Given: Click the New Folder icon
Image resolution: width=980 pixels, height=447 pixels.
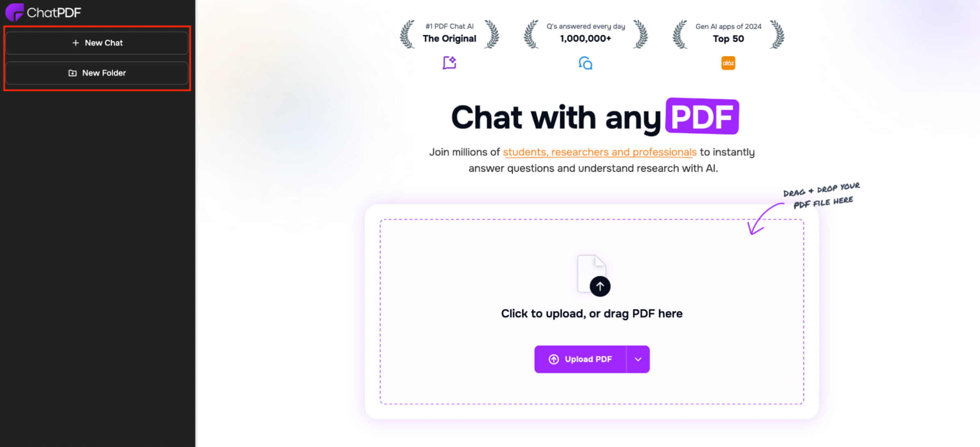Looking at the screenshot, I should click(x=73, y=73).
